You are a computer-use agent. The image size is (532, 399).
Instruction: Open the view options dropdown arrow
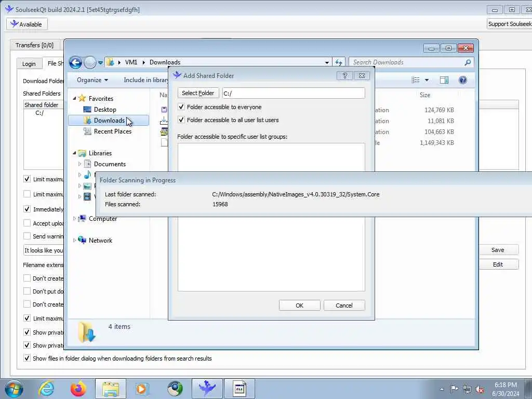tap(427, 80)
